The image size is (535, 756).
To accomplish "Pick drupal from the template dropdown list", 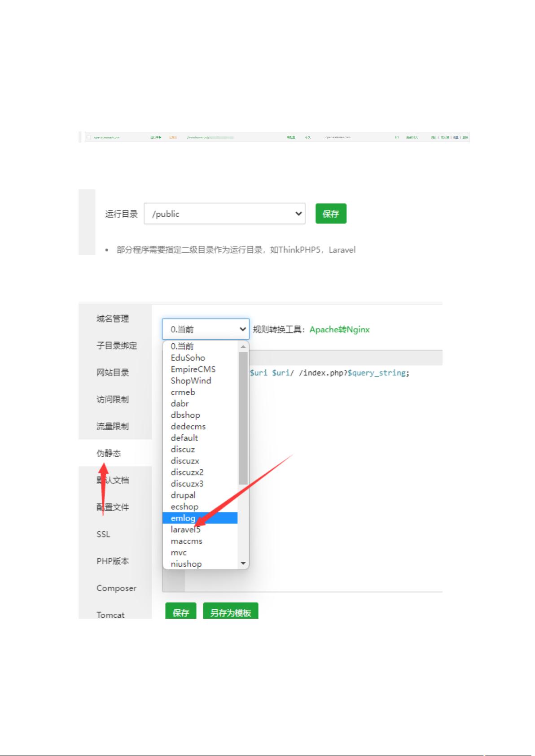I will coord(200,495).
